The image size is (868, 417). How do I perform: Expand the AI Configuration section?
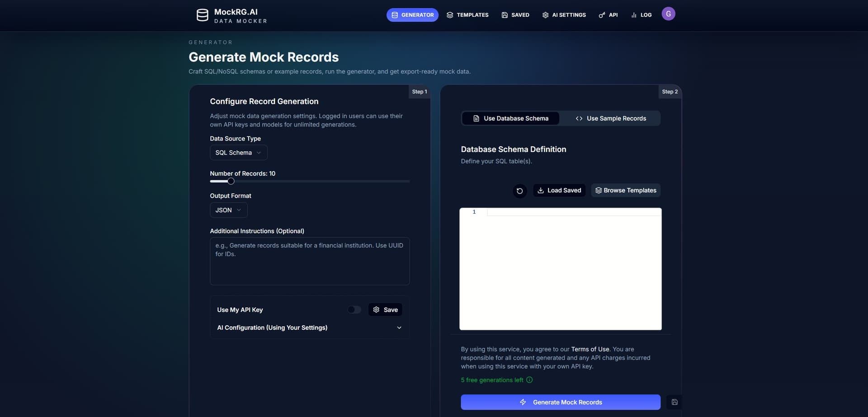(399, 327)
